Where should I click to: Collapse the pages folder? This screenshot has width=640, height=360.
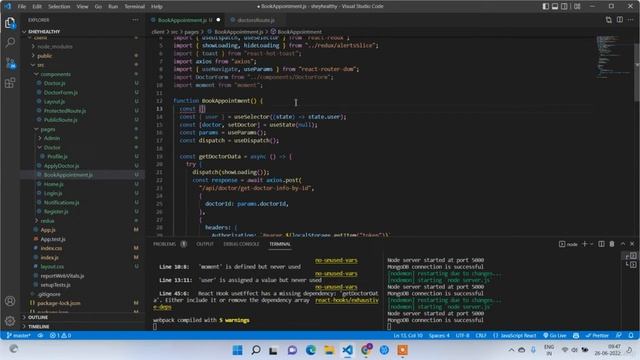[48, 129]
